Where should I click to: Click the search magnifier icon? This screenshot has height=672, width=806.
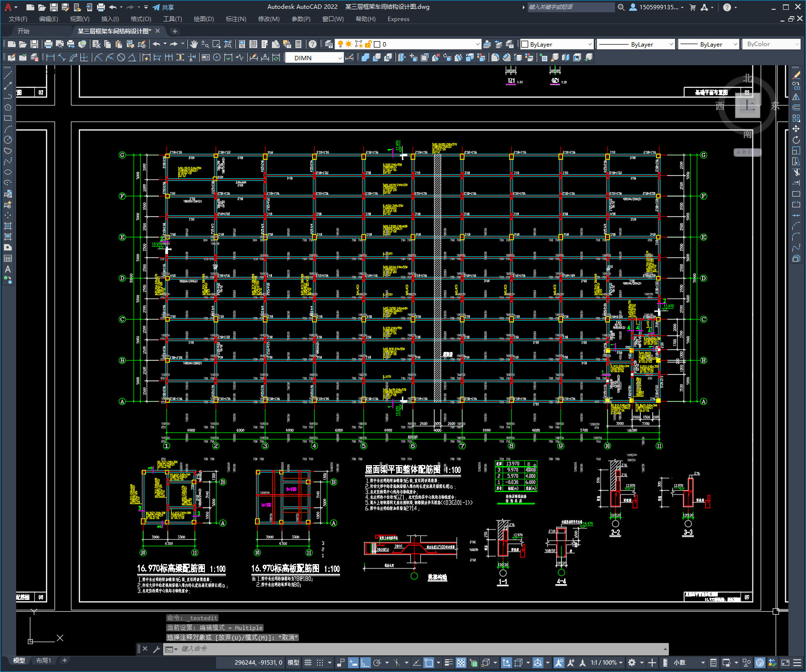coord(621,7)
